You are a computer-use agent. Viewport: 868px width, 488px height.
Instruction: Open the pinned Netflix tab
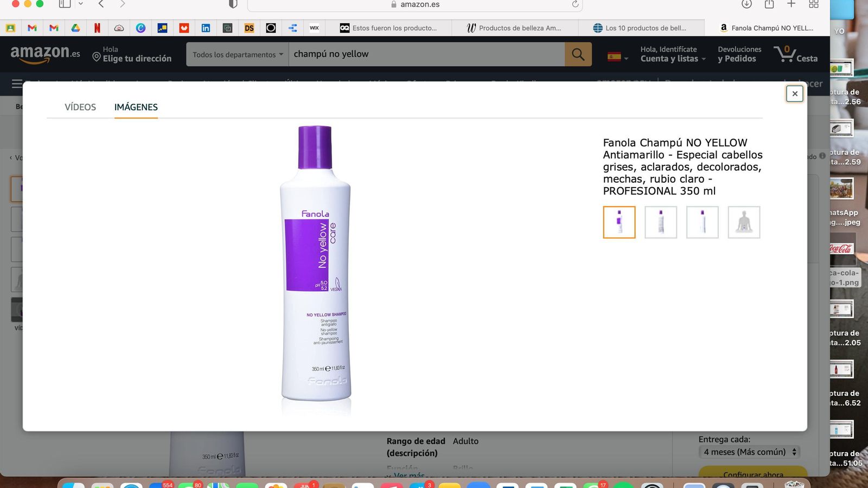click(x=97, y=28)
